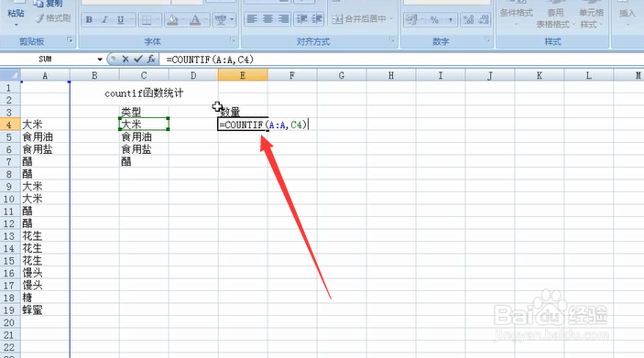Toggle underline formatting button

click(120, 19)
